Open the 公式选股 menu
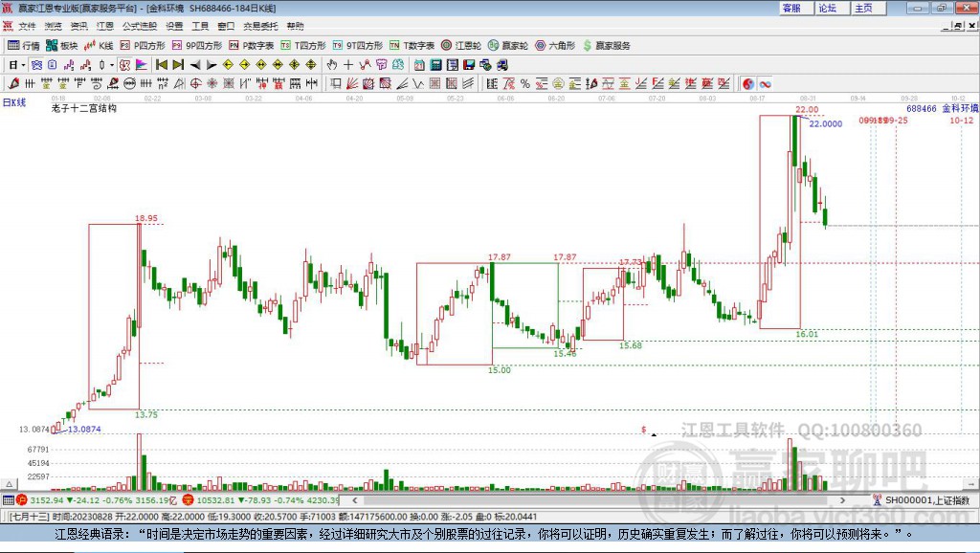The width and height of the screenshot is (980, 553). [140, 26]
